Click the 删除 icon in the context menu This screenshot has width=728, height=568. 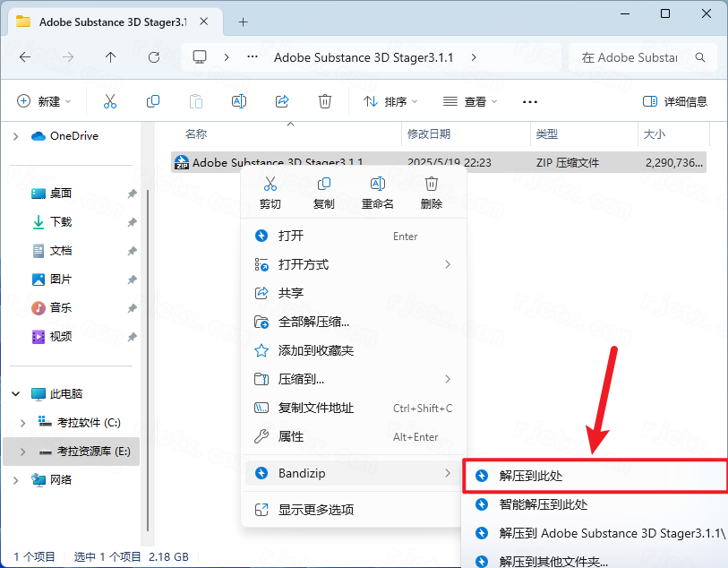[431, 183]
